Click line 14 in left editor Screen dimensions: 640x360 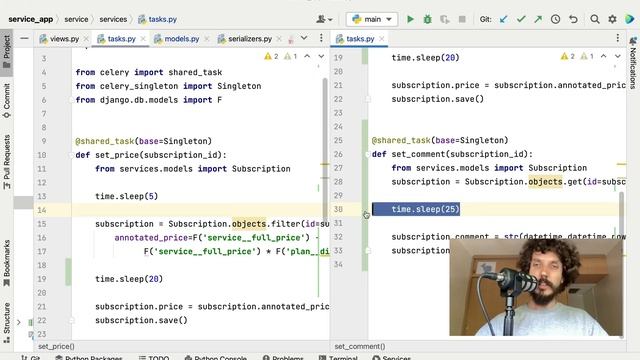pyautogui.click(x=200, y=210)
